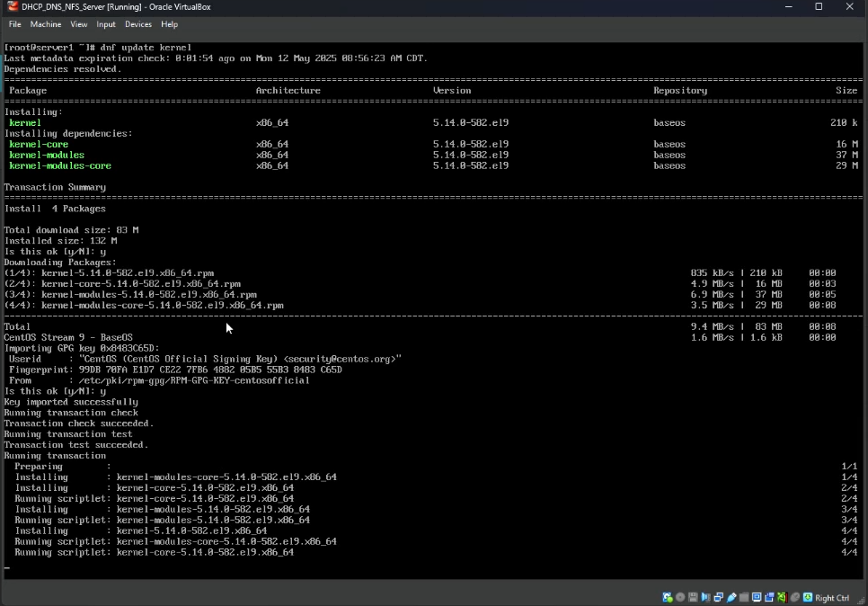Screen dimensions: 868x606
Task: Click the hard disk activity status icon
Action: [668, 597]
